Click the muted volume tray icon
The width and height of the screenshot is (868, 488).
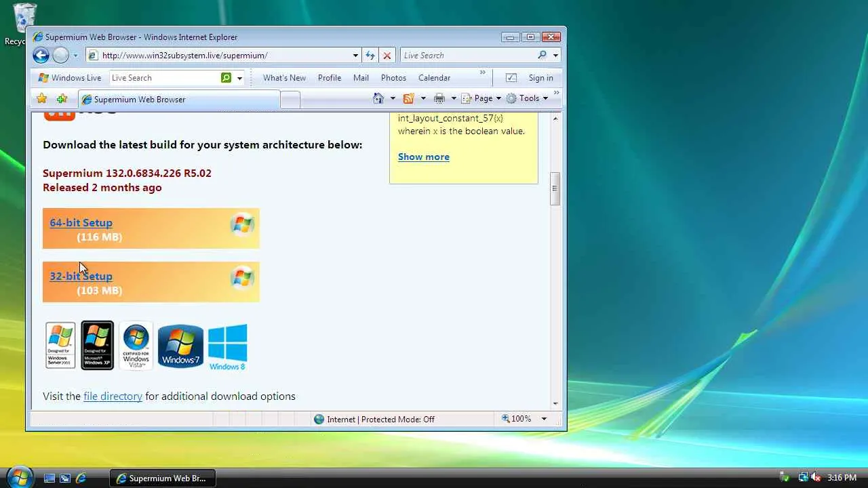tap(816, 478)
